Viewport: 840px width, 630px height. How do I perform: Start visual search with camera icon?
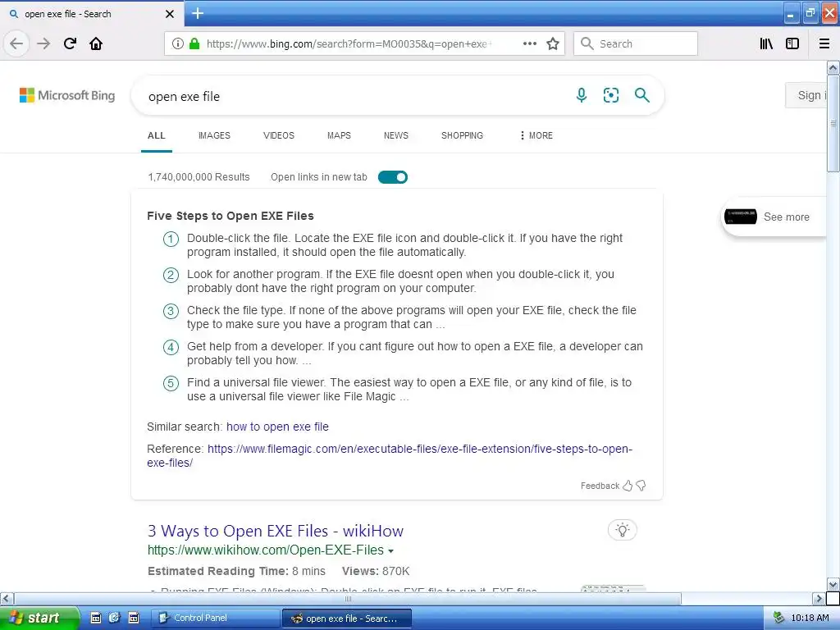click(x=611, y=95)
